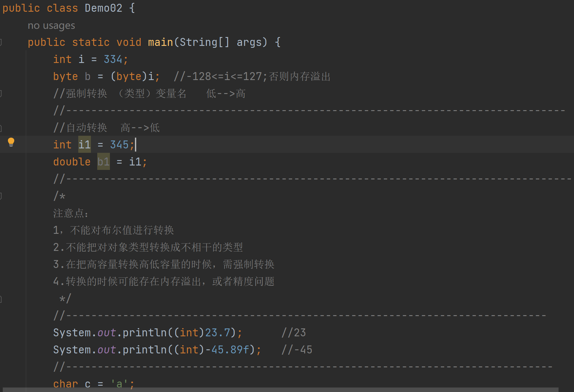
Task: Collapse the fold marker beside the 自动转换 comment
Action: tap(1, 128)
